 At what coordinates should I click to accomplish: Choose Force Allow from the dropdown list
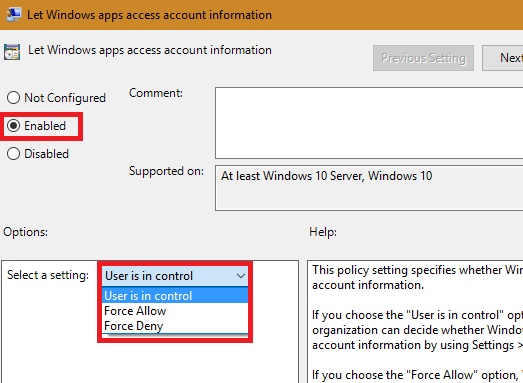[175, 311]
